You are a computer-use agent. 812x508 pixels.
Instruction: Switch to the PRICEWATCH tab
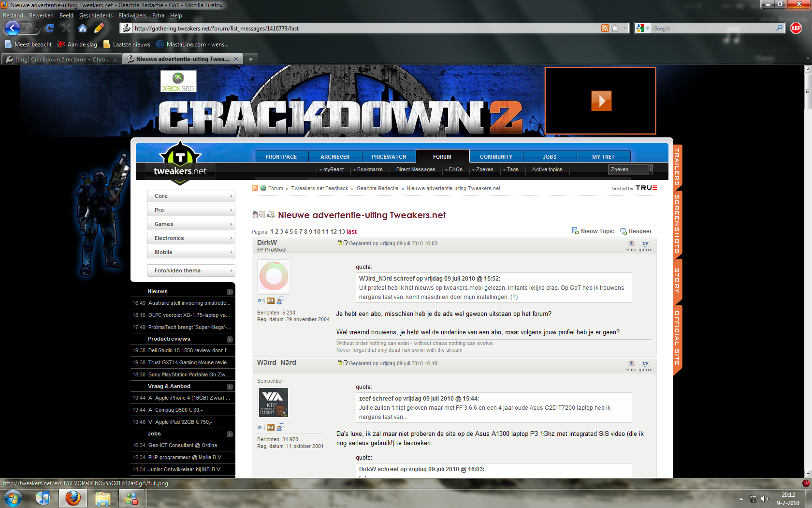pos(389,157)
